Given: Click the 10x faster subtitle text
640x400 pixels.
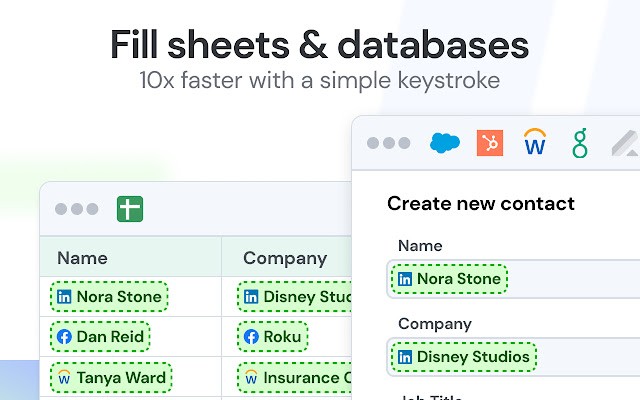Looking at the screenshot, I should tap(320, 80).
